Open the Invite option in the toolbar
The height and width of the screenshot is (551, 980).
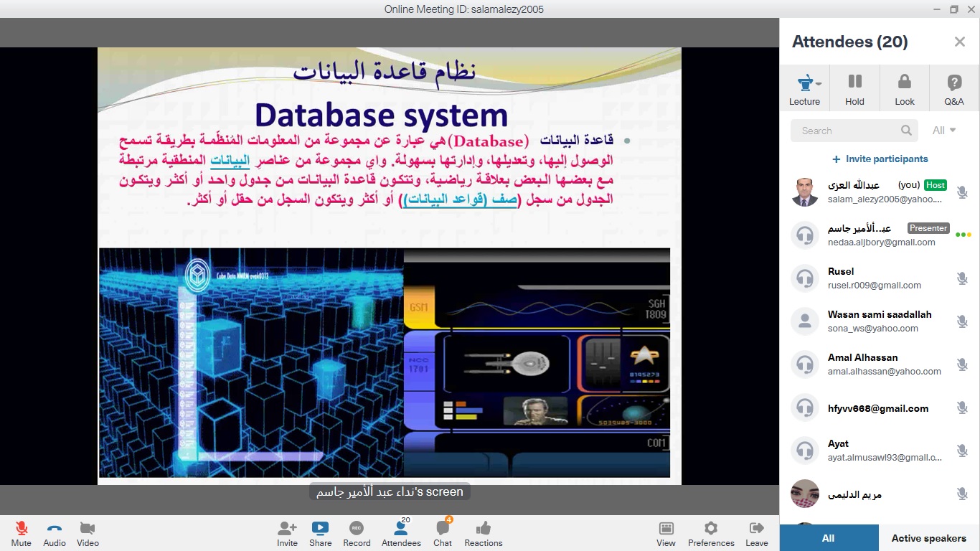coord(287,534)
